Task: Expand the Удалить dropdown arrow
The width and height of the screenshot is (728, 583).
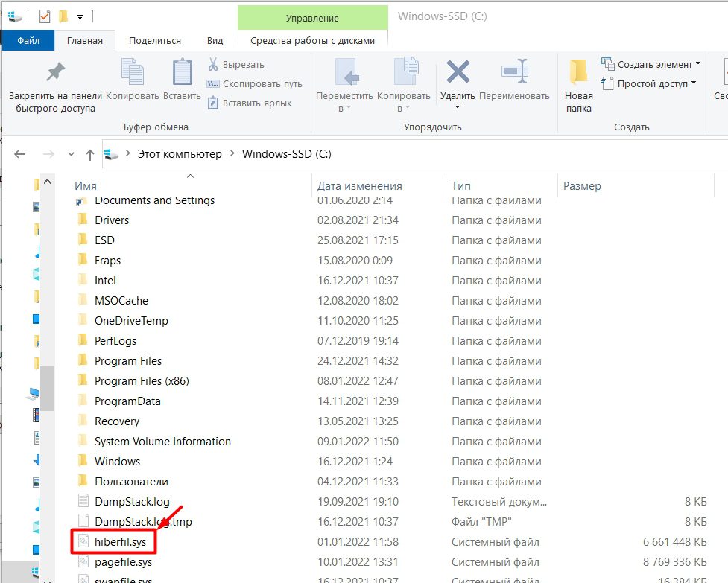Action: 458,107
